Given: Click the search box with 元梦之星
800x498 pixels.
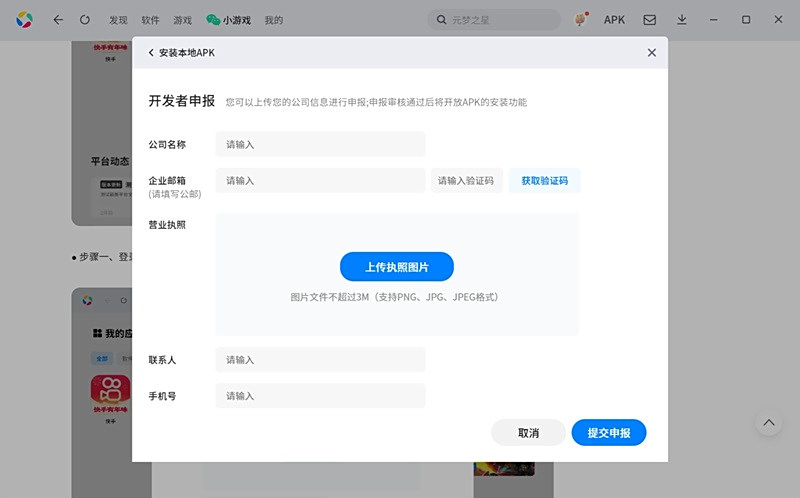Looking at the screenshot, I should (x=494, y=20).
